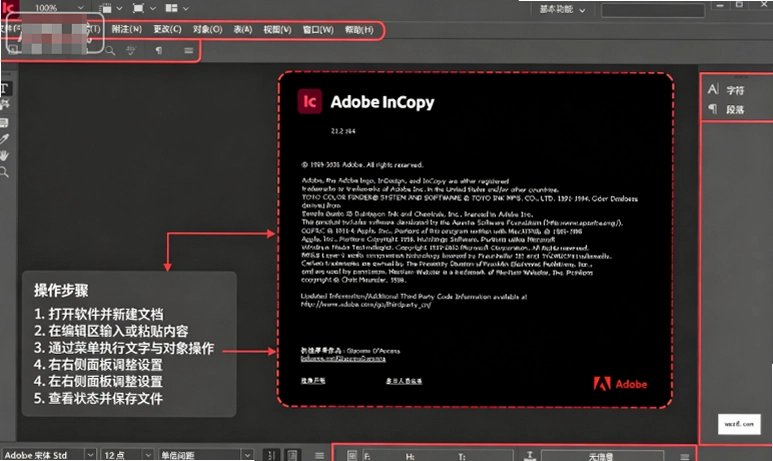Screen dimensions: 773x461
Task: Open the 帮助(H) menu
Action: (x=359, y=30)
